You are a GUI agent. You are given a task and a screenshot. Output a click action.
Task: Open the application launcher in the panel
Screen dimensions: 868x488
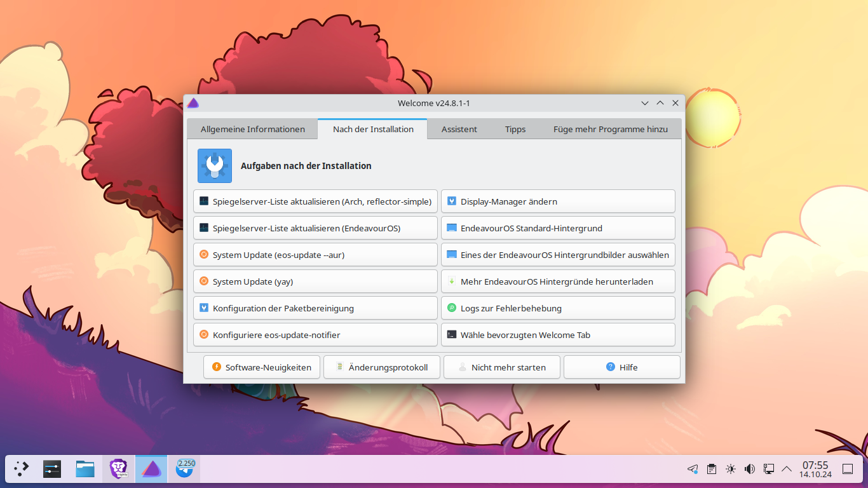[x=22, y=469]
